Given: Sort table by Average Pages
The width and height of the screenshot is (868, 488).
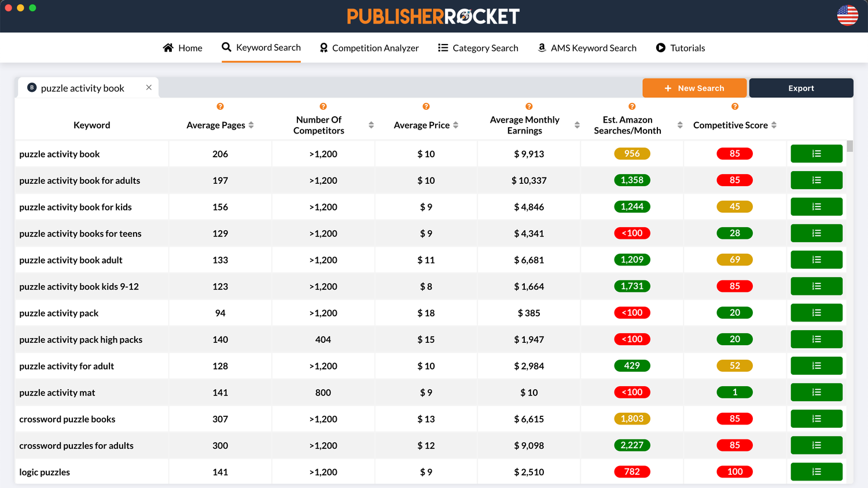Looking at the screenshot, I should 251,125.
